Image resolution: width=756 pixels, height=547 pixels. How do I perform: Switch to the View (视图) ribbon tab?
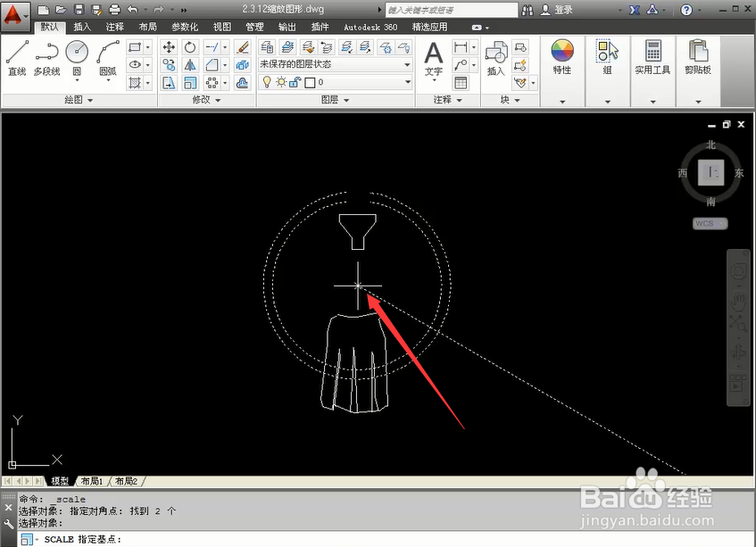pos(222,27)
